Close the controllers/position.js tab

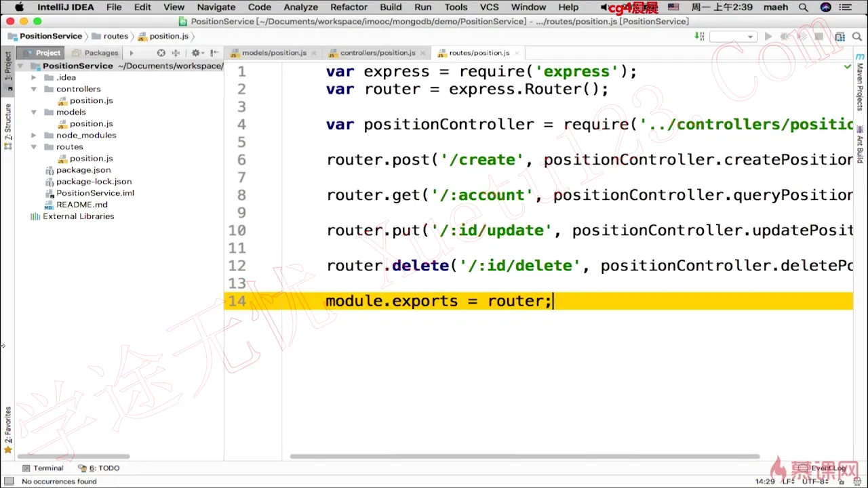[x=424, y=53]
